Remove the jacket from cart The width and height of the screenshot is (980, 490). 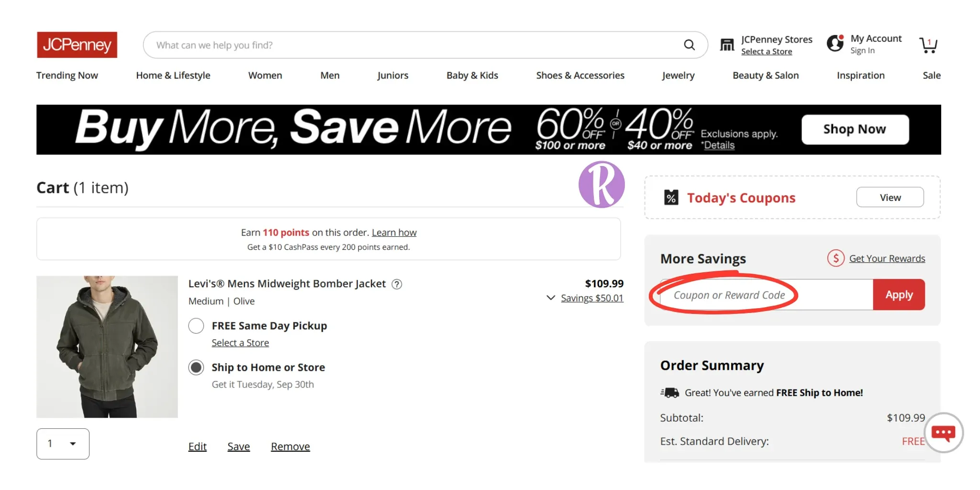[290, 446]
